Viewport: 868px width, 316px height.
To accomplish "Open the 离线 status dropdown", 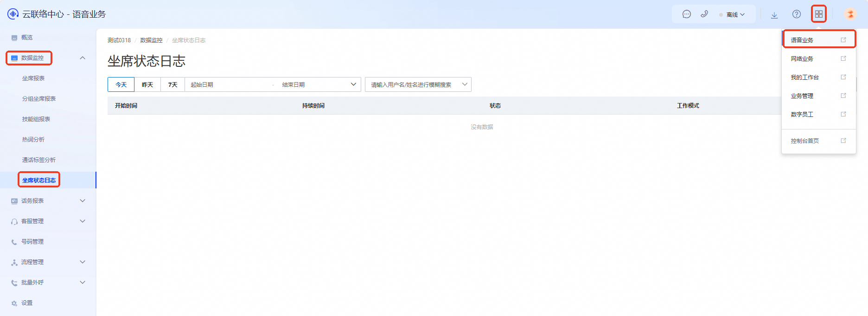I will pyautogui.click(x=732, y=14).
